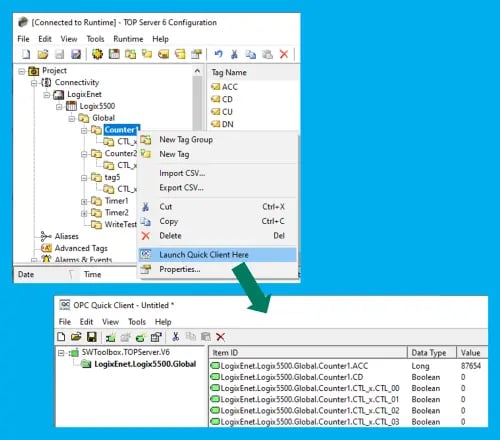The image size is (500, 440).
Task: Click New Item icon in Quick Client toolbar
Action: (x=140, y=337)
